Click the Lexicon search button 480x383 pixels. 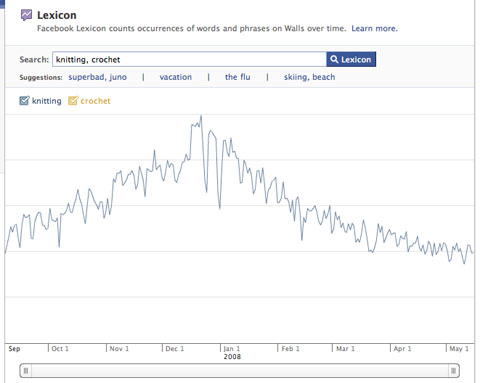point(351,59)
